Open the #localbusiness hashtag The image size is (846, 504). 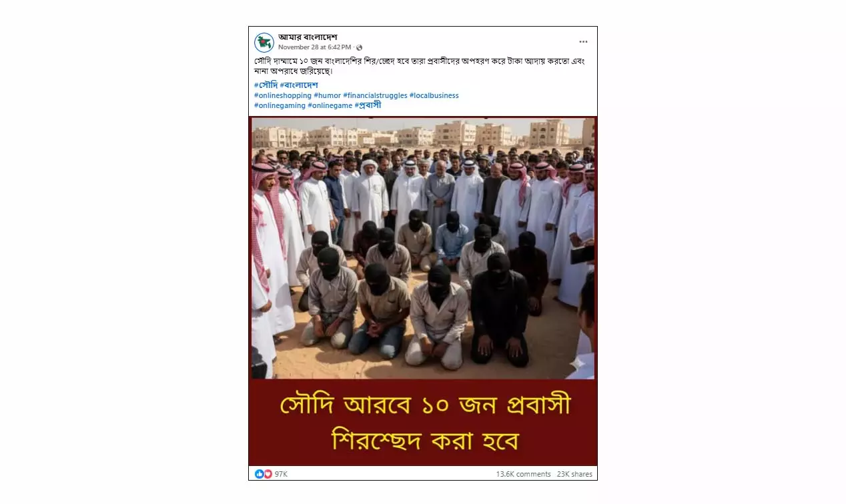[x=434, y=95]
